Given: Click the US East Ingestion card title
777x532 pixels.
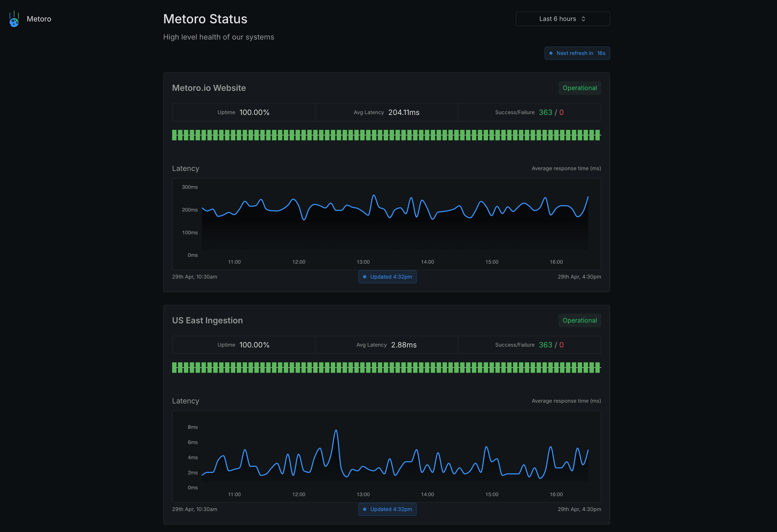Looking at the screenshot, I should pos(207,320).
